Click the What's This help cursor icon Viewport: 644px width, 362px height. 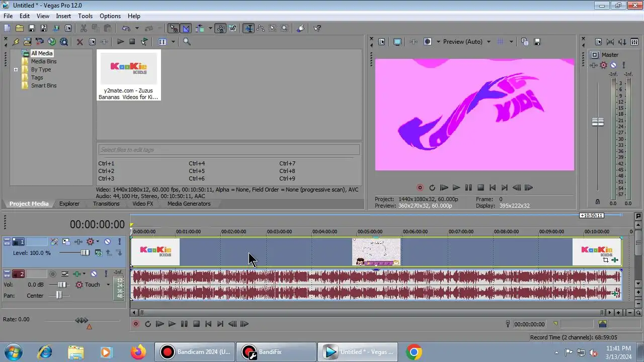click(x=317, y=29)
